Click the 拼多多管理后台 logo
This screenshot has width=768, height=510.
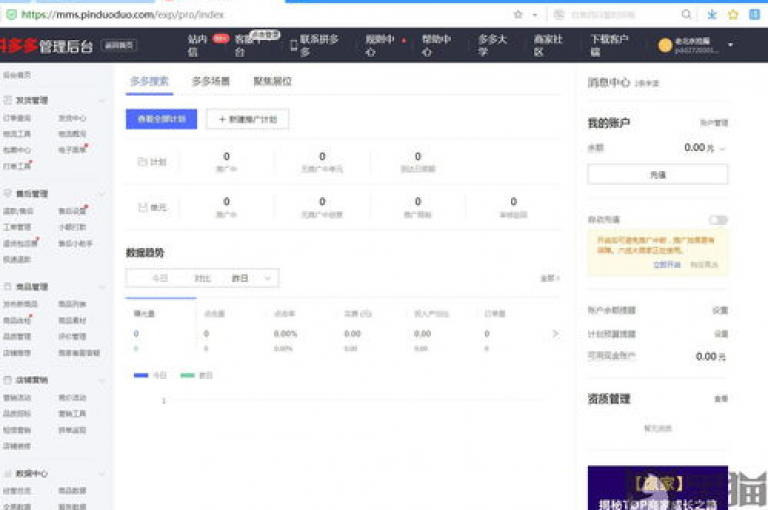tap(47, 45)
